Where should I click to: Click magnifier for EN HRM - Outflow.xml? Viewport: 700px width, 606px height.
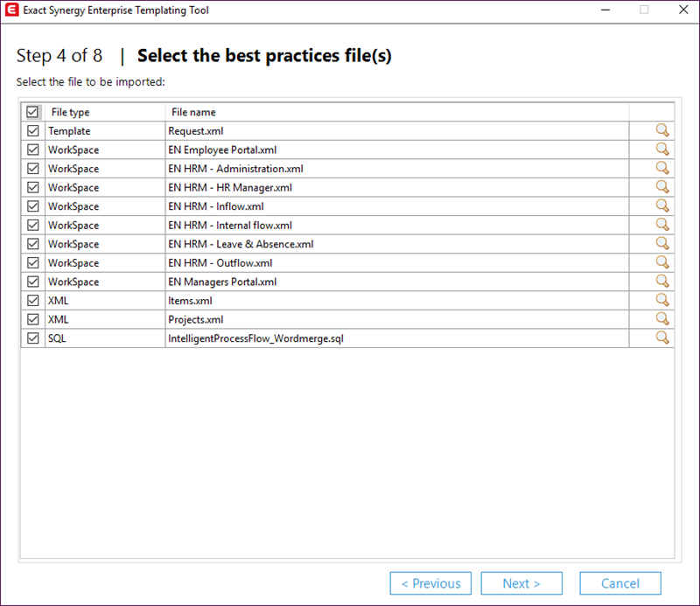(662, 262)
